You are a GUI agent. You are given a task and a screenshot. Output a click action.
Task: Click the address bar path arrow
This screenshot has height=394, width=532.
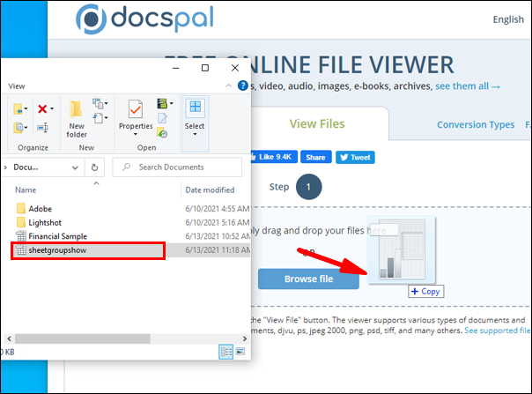coord(5,167)
